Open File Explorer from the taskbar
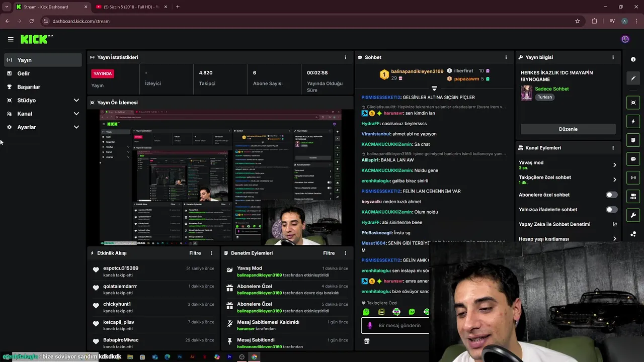The width and height of the screenshot is (644, 362). tap(130, 357)
